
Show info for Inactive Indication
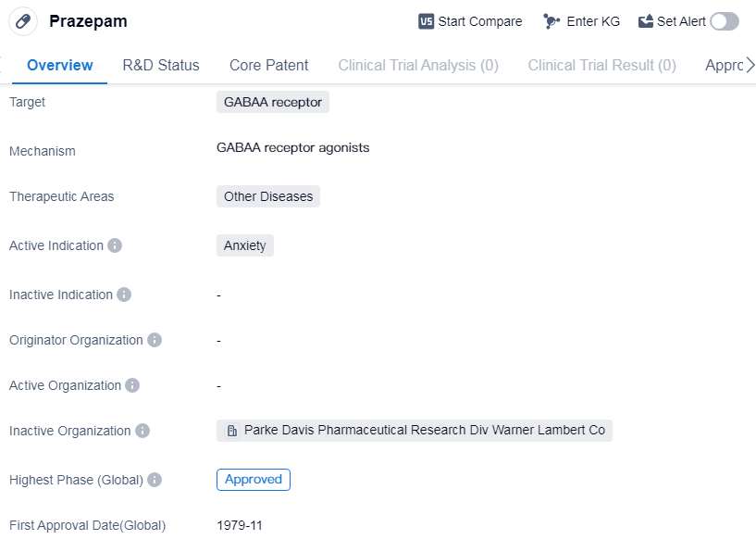[124, 295]
